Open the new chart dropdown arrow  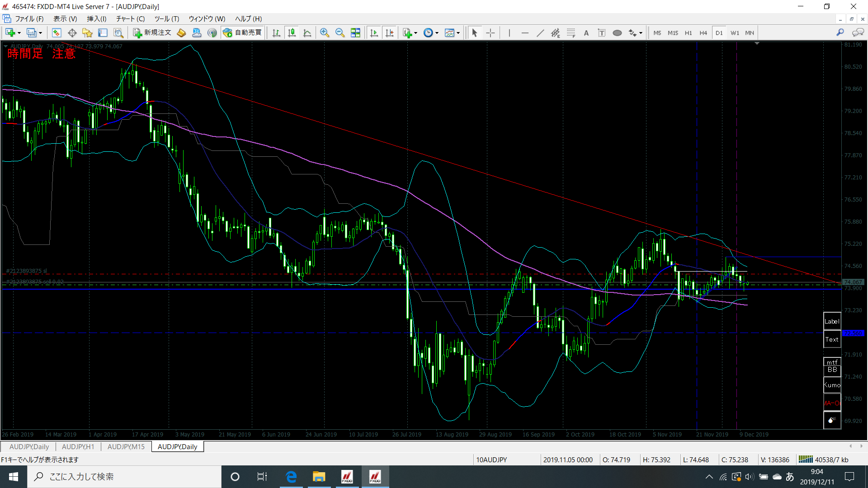[x=19, y=33]
